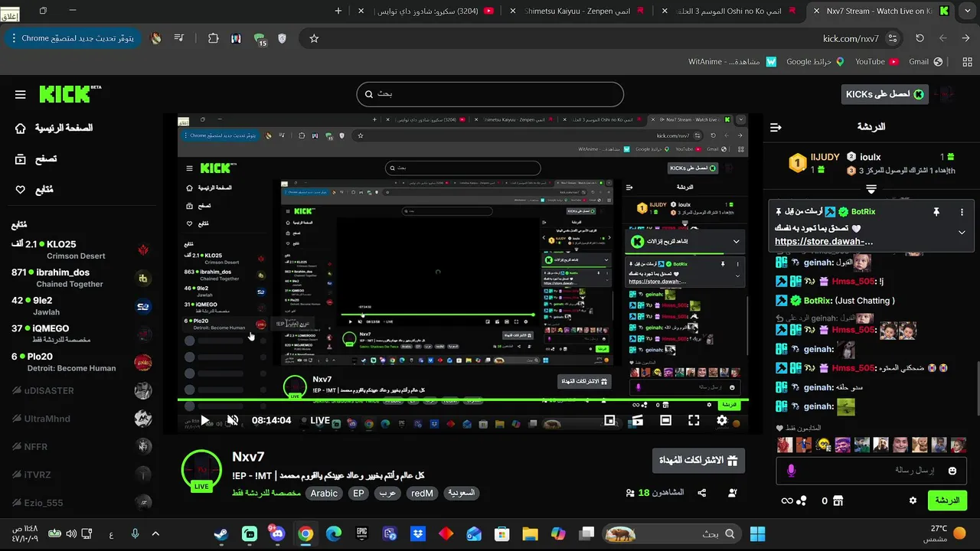
Task: Toggle theater mode in the player
Action: coord(666,420)
